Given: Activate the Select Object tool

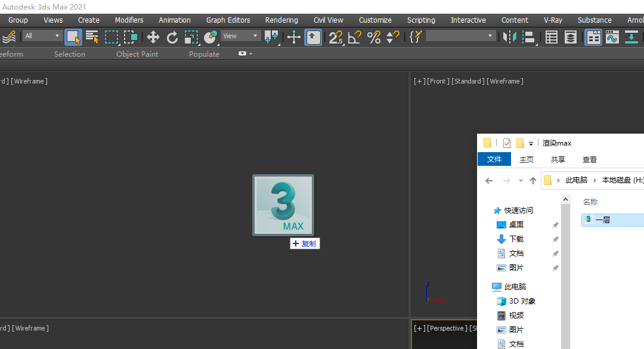Looking at the screenshot, I should [x=73, y=37].
